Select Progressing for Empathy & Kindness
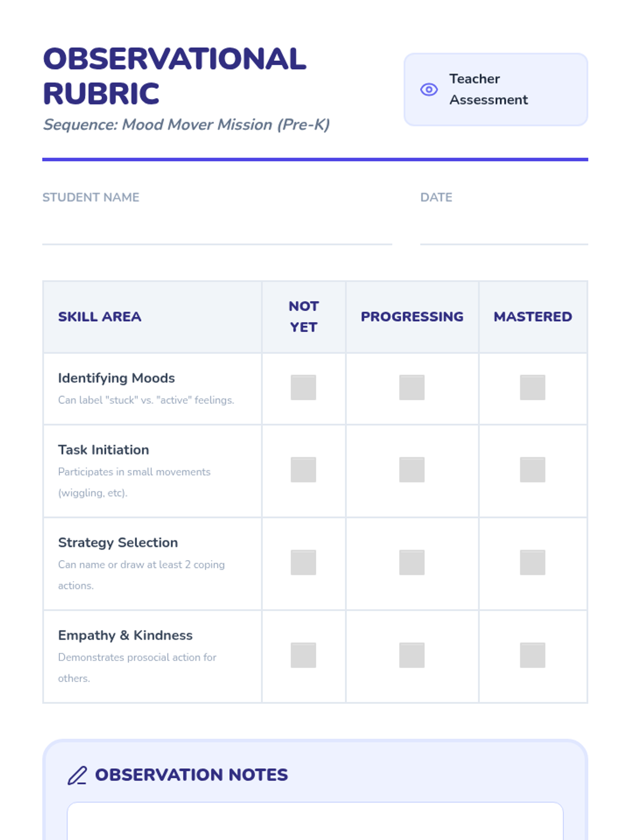This screenshot has height=840, width=630. (412, 655)
